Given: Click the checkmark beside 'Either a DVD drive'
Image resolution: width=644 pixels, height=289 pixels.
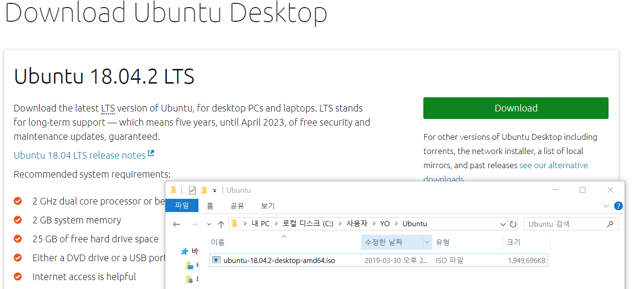Looking at the screenshot, I should point(18,258).
